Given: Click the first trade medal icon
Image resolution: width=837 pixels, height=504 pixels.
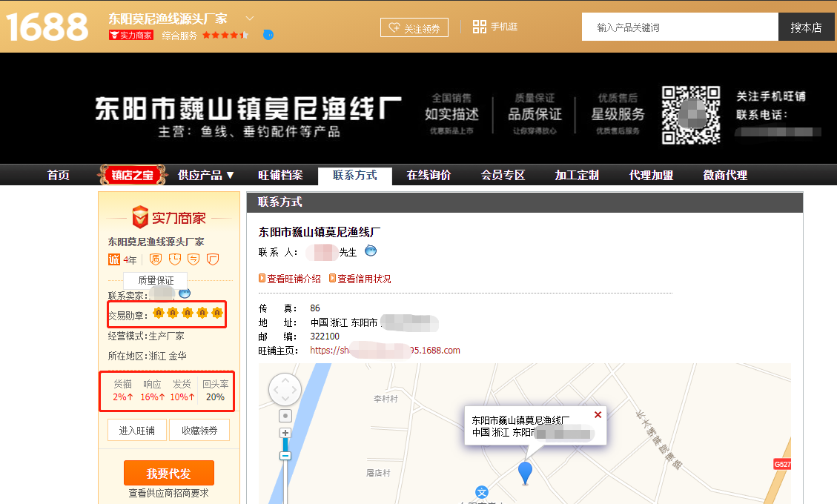Looking at the screenshot, I should pos(158,313).
